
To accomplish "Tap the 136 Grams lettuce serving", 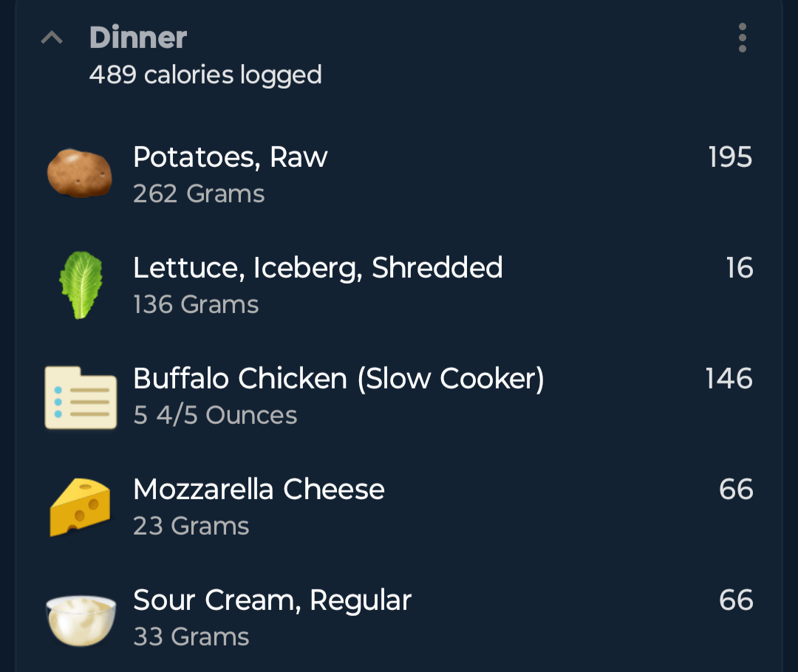I will pos(196,305).
